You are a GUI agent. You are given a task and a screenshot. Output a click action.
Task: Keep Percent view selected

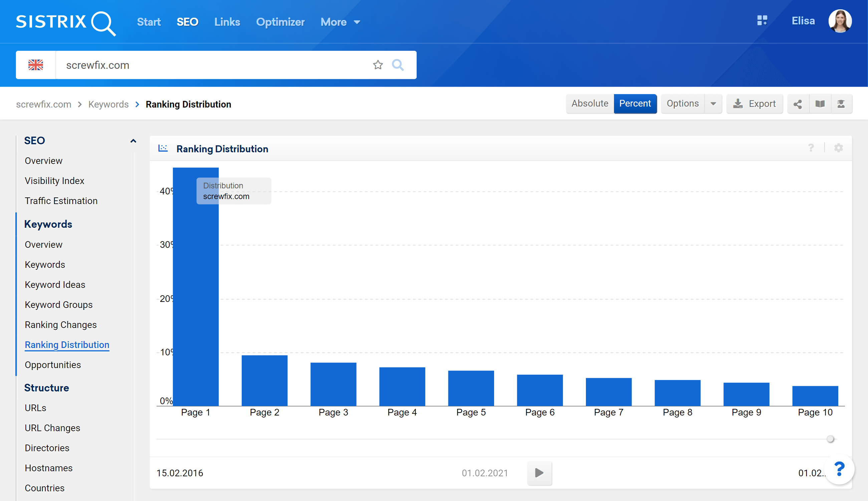click(635, 104)
